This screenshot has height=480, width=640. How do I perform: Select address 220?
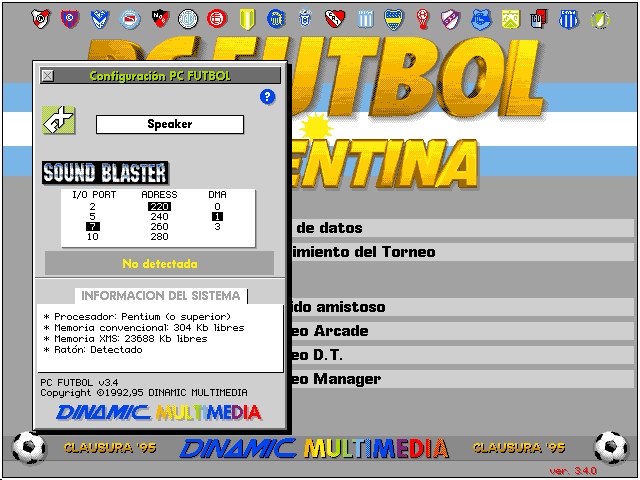click(x=159, y=207)
